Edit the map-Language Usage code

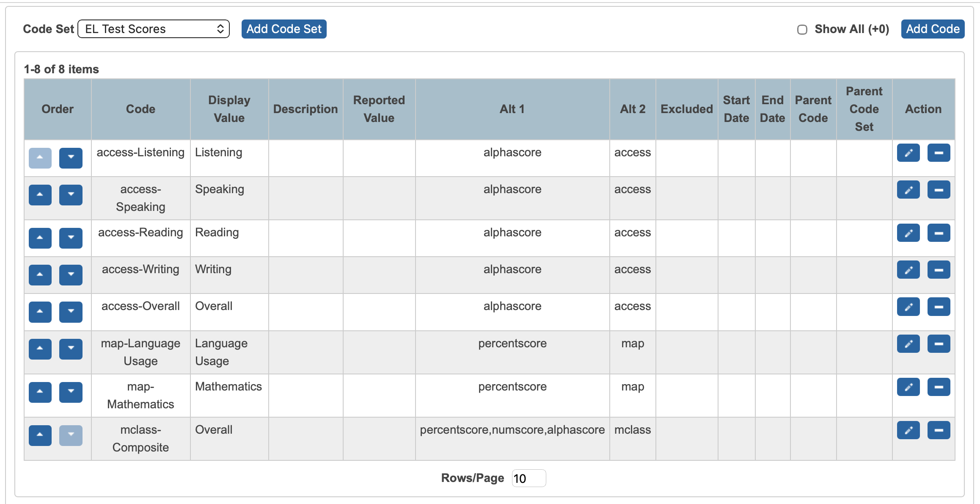tap(908, 344)
